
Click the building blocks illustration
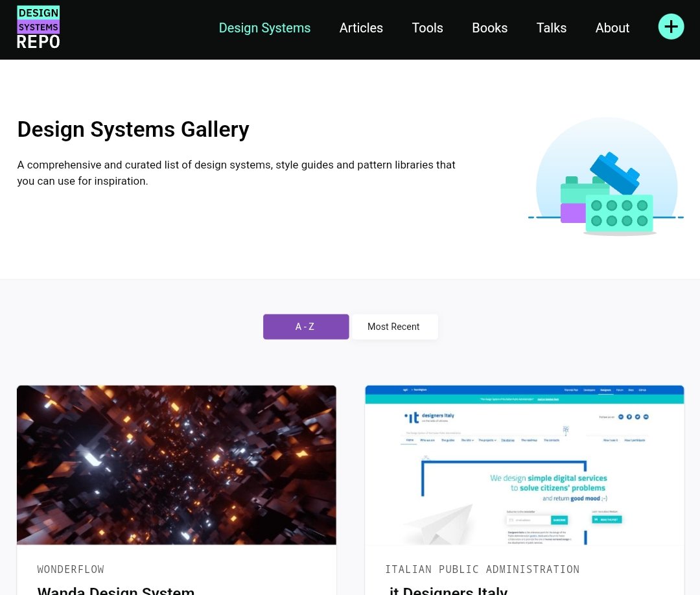click(x=606, y=176)
